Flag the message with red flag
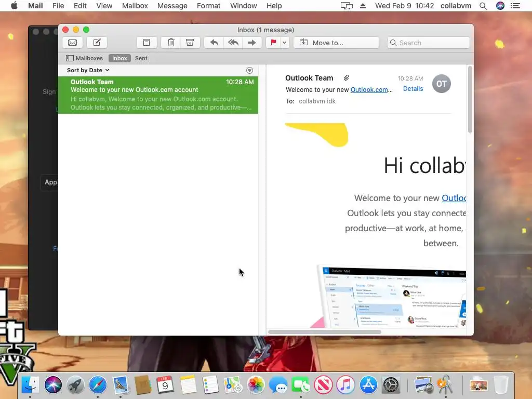The height and width of the screenshot is (399, 532). click(x=273, y=43)
